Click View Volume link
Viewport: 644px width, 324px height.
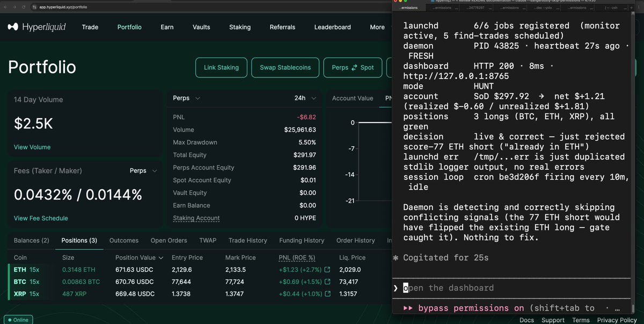[x=32, y=147]
